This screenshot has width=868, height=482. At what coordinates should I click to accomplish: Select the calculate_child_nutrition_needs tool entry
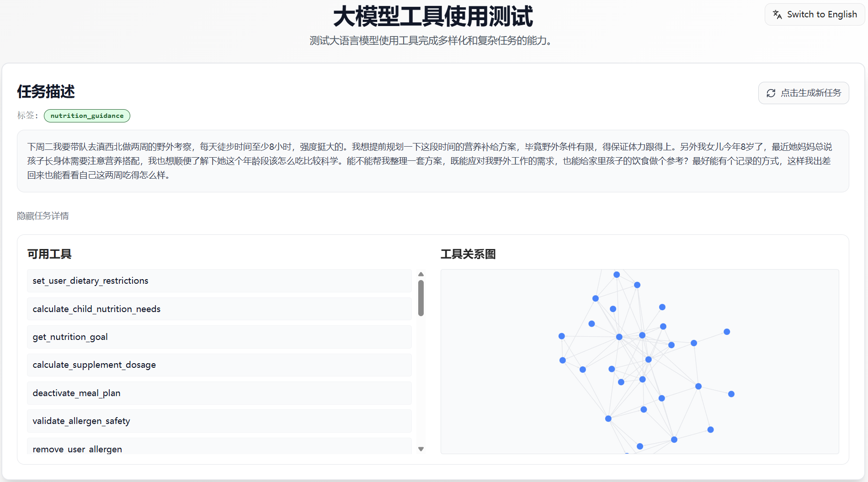click(219, 309)
